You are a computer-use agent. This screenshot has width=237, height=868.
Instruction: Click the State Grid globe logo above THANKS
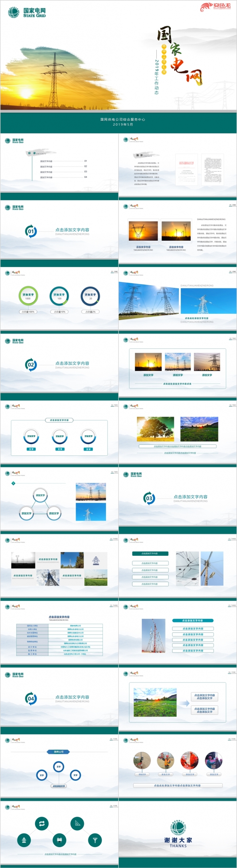click(178, 827)
